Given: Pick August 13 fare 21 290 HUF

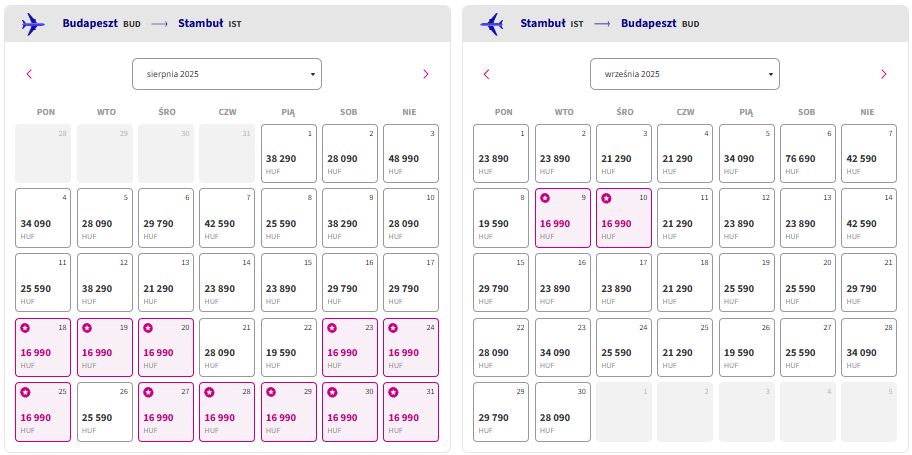Looking at the screenshot, I should (x=166, y=282).
